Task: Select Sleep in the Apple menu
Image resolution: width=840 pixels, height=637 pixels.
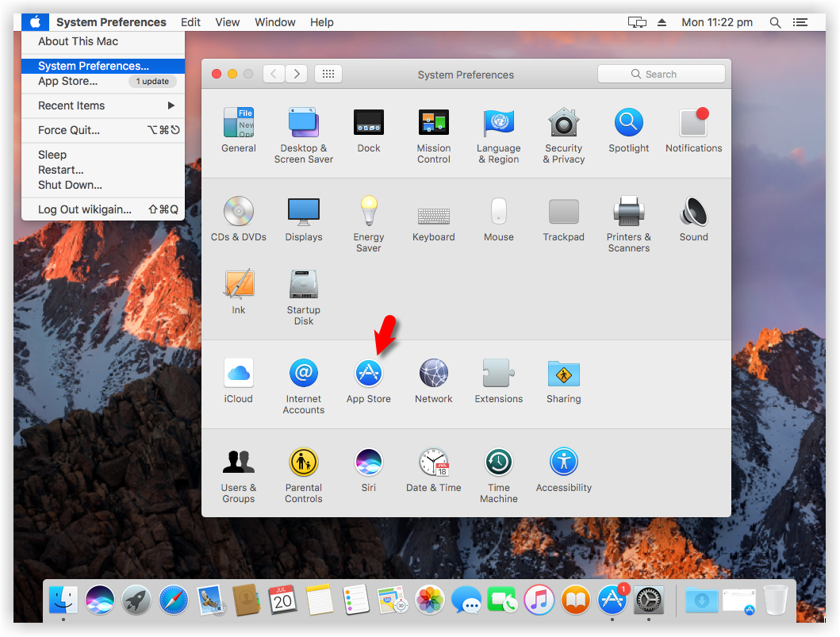Action: (x=103, y=155)
